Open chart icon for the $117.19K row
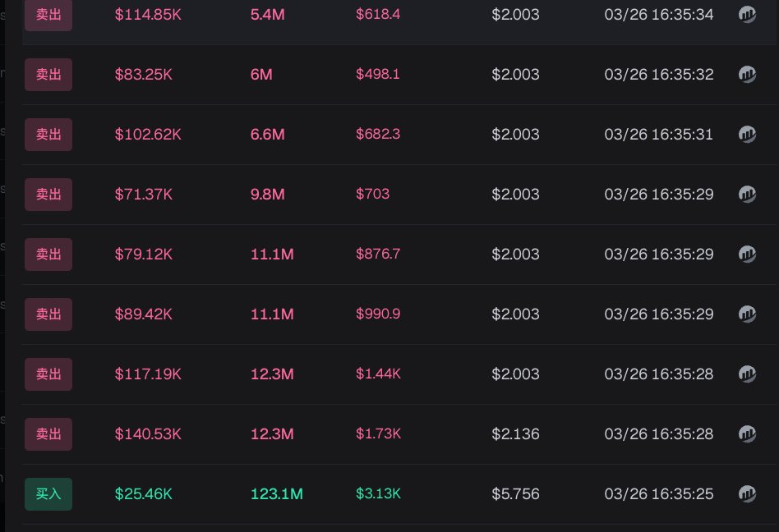 [747, 374]
